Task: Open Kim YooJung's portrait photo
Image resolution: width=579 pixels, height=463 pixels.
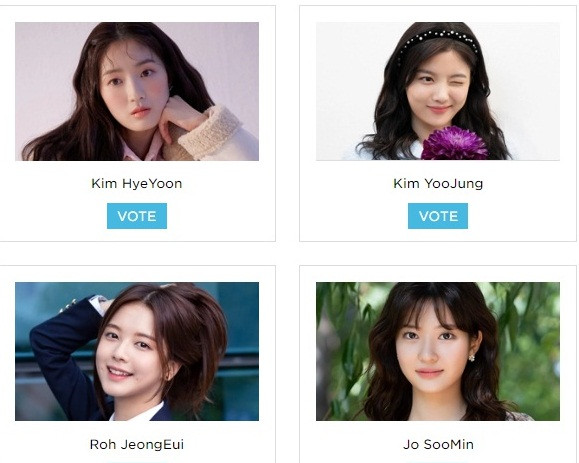Action: click(438, 91)
